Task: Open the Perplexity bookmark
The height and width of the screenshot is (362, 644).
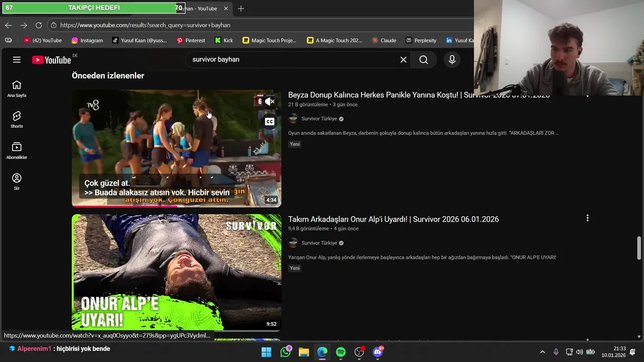Action: [421, 40]
